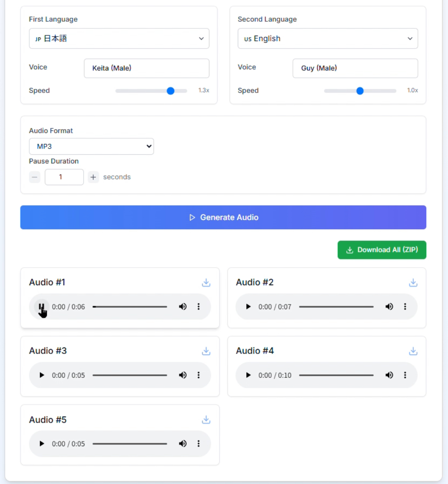Image resolution: width=448 pixels, height=484 pixels.
Task: Mute the Audio #4 speaker icon
Action: click(x=389, y=375)
